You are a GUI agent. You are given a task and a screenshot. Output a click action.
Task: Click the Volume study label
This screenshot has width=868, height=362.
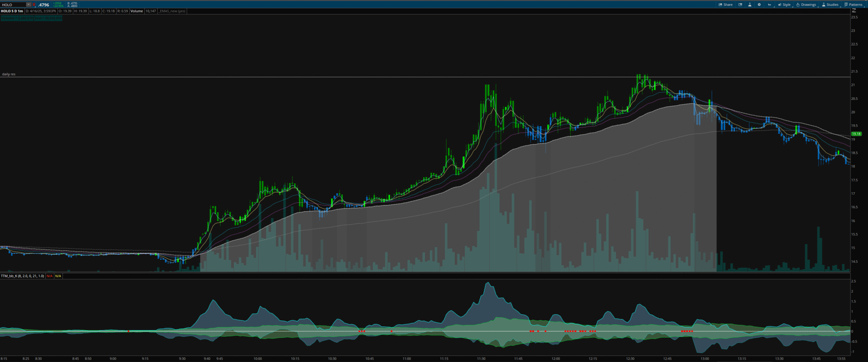tap(137, 11)
